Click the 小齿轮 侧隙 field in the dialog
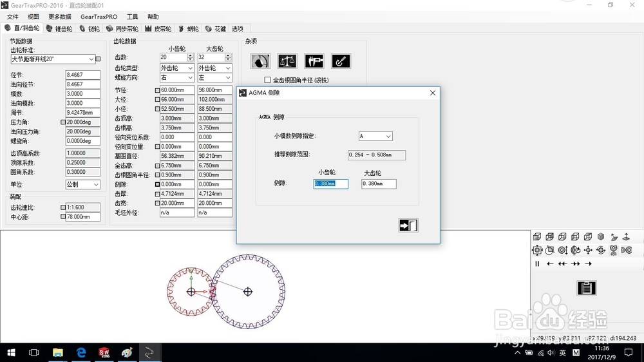 (x=330, y=184)
